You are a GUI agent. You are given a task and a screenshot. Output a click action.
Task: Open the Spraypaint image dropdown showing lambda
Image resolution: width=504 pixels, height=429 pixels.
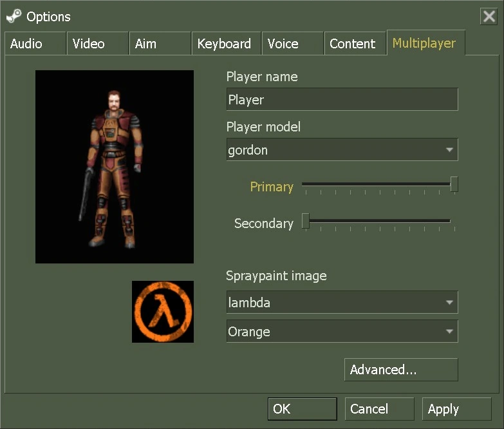pos(342,302)
